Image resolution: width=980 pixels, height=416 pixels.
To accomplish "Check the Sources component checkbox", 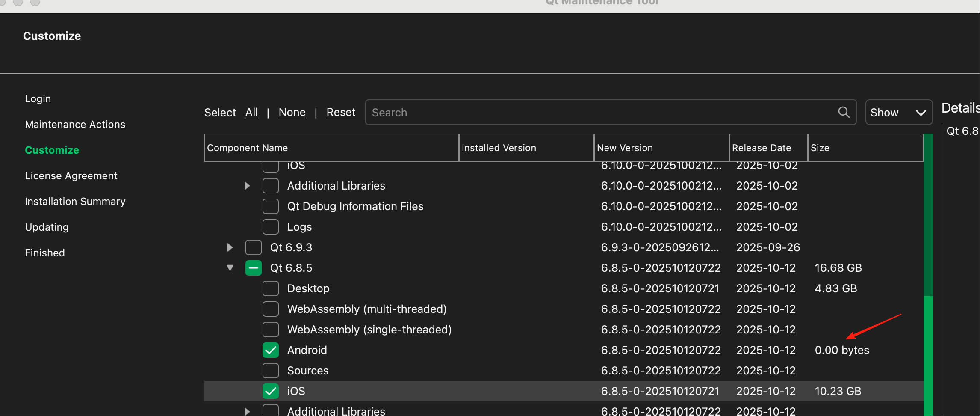I will [271, 371].
